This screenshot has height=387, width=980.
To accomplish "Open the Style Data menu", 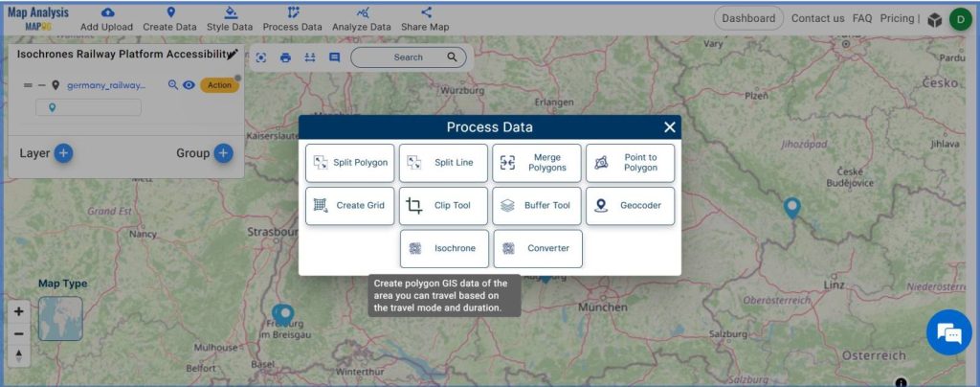I will (230, 18).
